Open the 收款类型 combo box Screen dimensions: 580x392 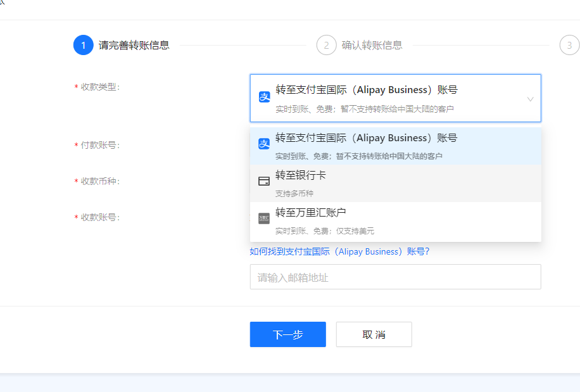click(x=395, y=98)
